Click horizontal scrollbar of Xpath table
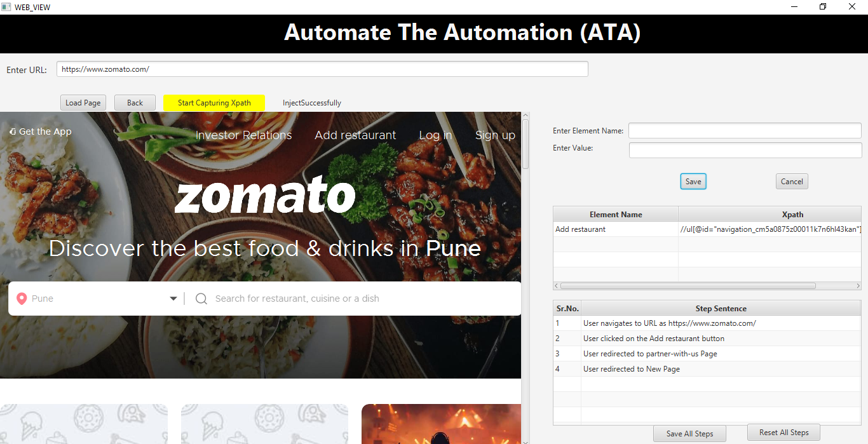 coord(688,286)
